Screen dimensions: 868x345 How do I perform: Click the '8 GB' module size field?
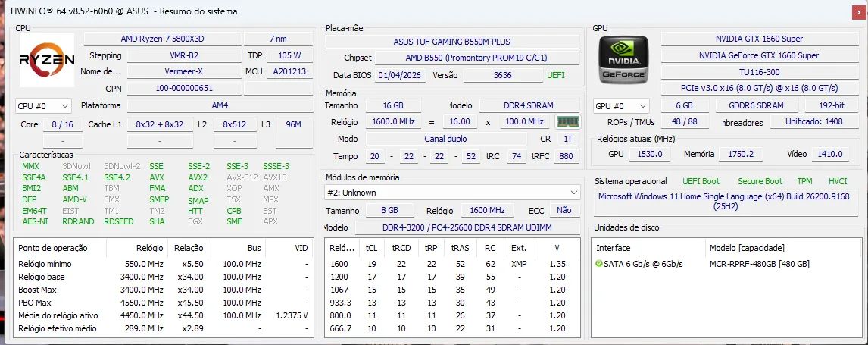click(x=390, y=211)
